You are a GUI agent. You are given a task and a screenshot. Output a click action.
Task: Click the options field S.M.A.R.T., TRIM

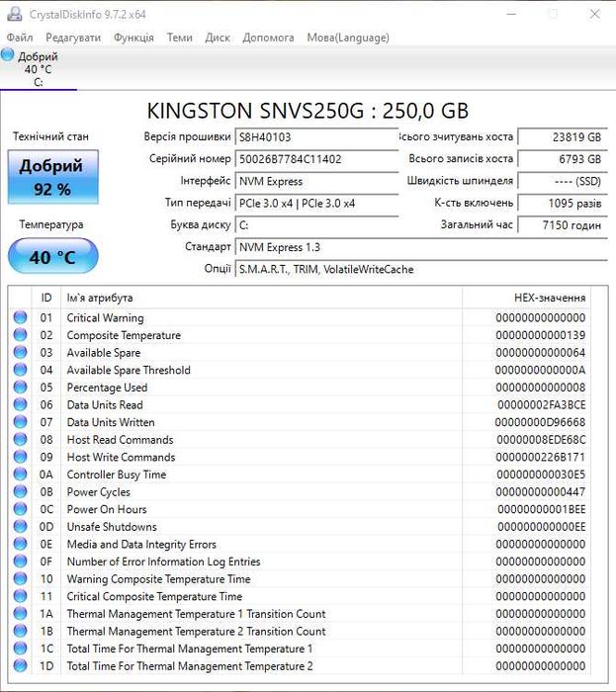tap(421, 270)
